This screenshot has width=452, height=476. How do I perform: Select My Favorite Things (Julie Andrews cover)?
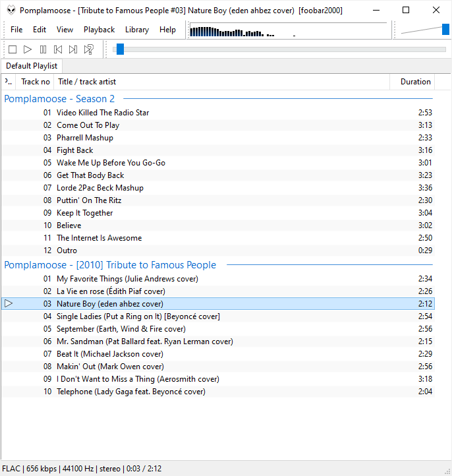[x=218, y=279]
